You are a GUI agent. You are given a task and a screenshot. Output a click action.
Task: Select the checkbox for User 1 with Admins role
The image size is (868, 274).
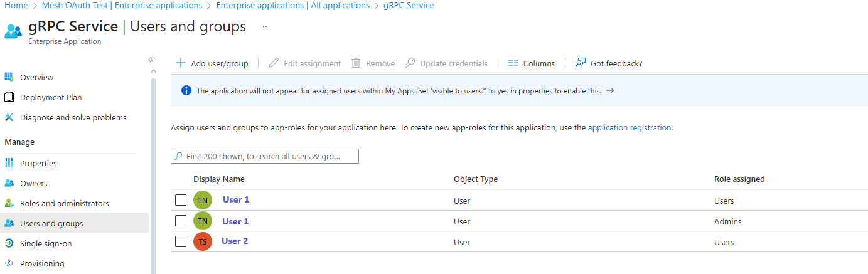[181, 221]
